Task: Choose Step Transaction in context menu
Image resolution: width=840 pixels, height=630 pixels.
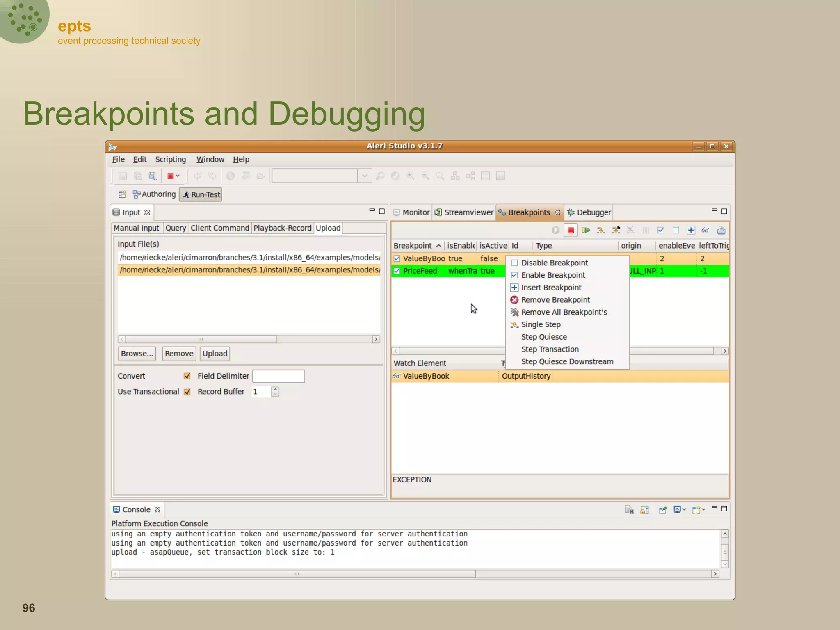Action: [567, 349]
